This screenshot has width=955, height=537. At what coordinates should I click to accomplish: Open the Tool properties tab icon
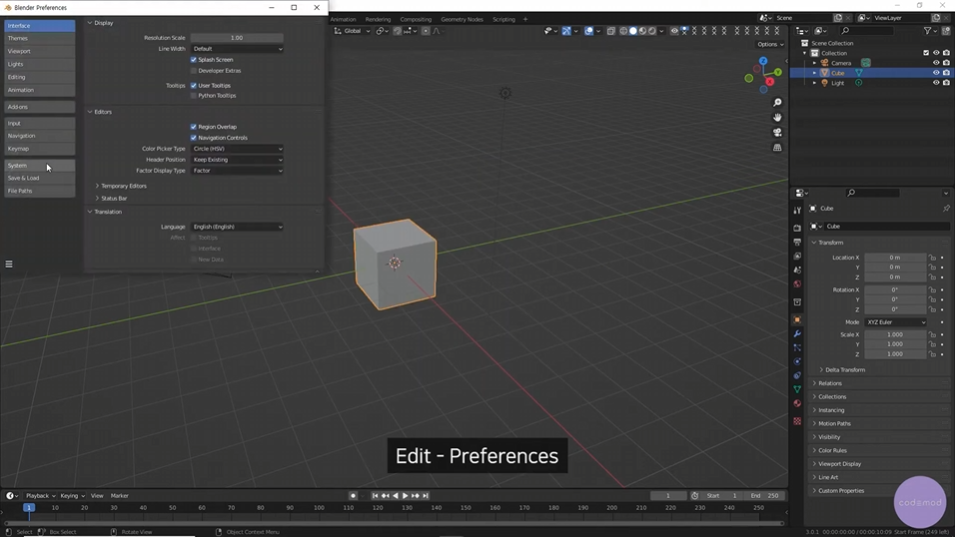[797, 211]
